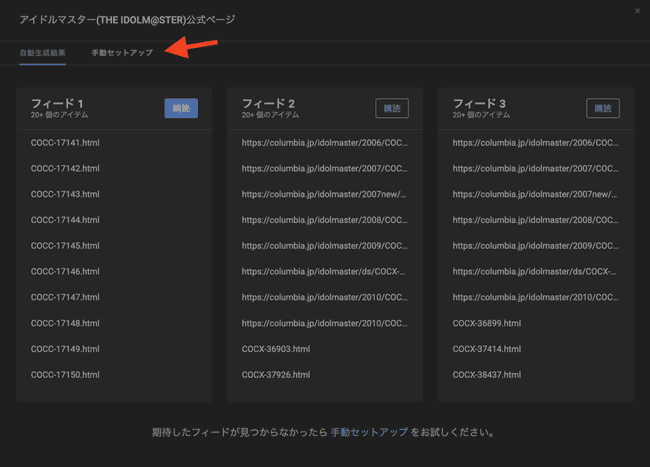Click COCX-37414.html in フィード 3

pyautogui.click(x=487, y=349)
